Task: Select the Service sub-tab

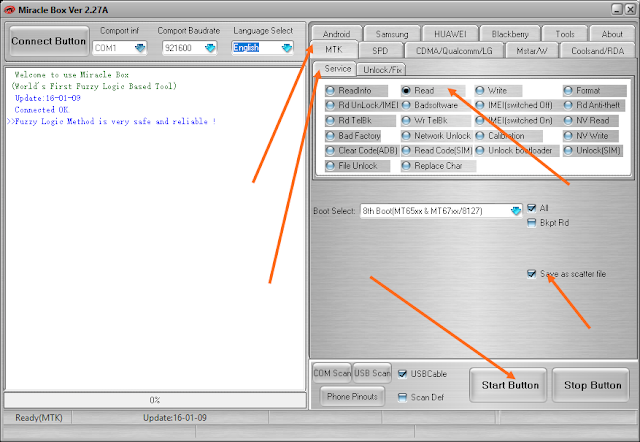Action: (x=336, y=69)
